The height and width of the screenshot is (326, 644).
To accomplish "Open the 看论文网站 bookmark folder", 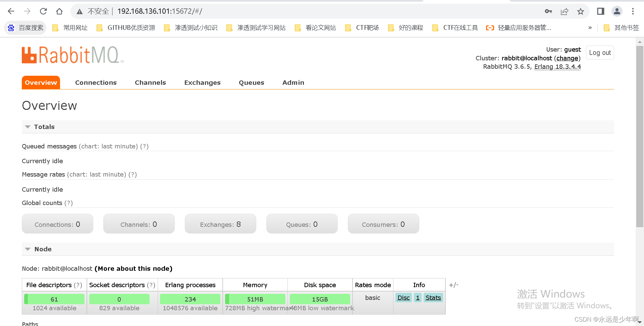I will pyautogui.click(x=315, y=28).
